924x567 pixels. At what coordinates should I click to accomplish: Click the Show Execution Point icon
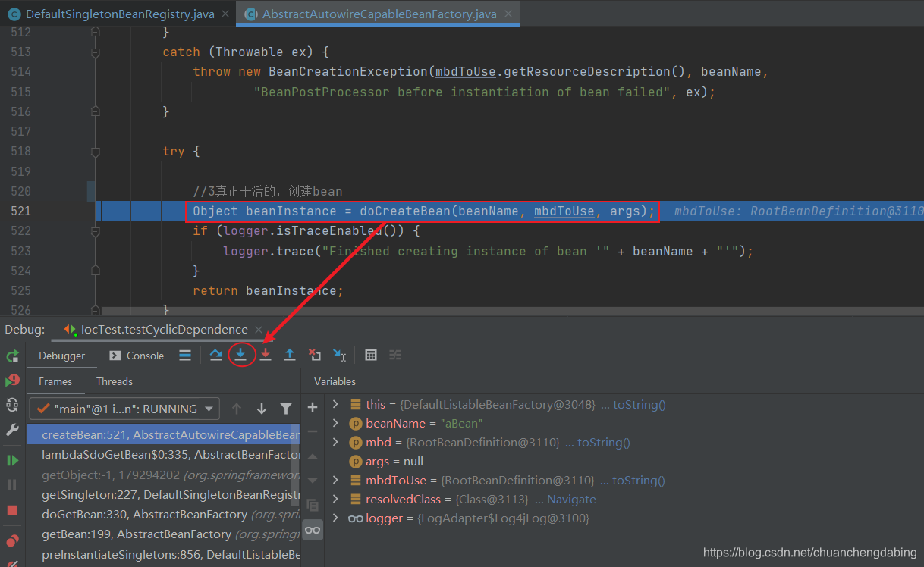click(185, 355)
